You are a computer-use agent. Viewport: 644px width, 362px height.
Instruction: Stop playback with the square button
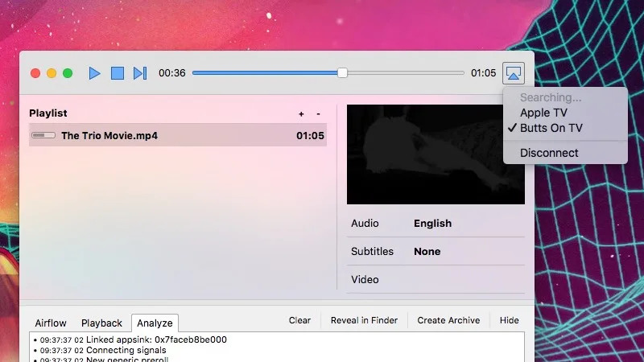click(x=118, y=73)
